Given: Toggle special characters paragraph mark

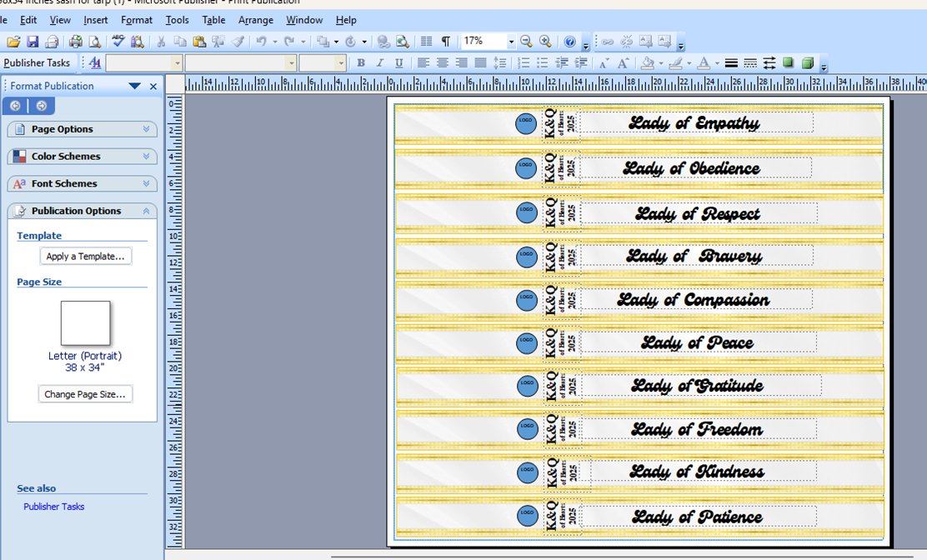Looking at the screenshot, I should pyautogui.click(x=446, y=42).
